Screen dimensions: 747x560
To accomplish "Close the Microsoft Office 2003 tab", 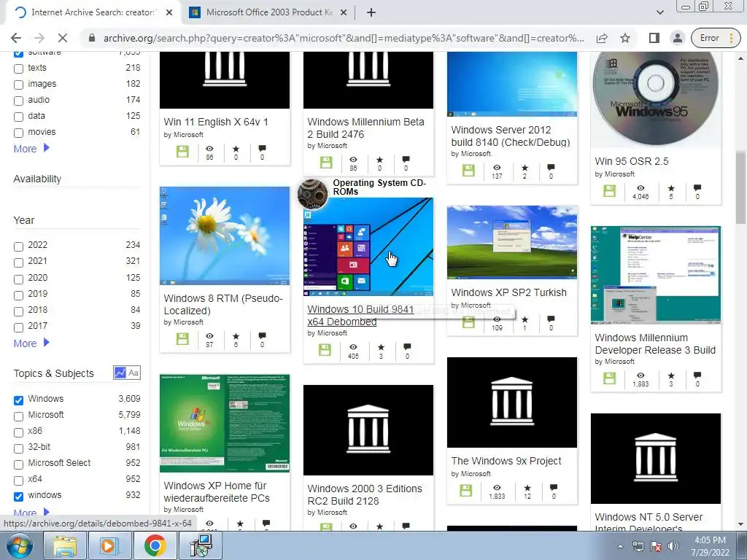I will click(343, 12).
